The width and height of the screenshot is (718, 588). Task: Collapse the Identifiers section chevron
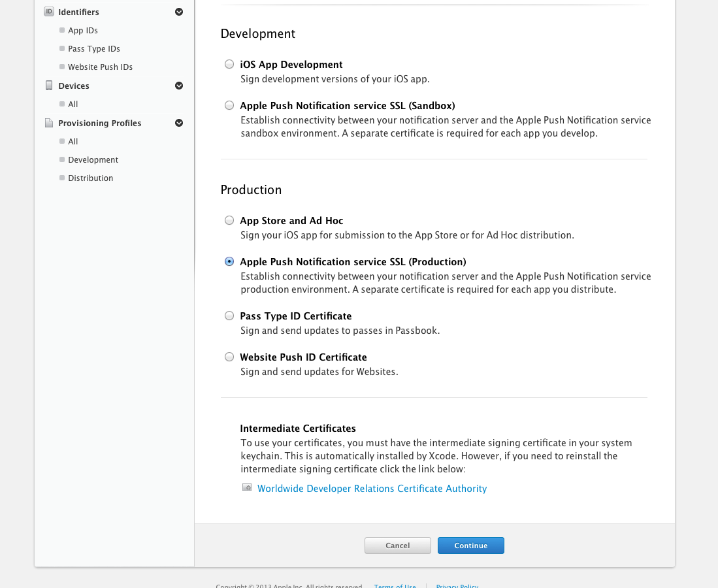(x=179, y=12)
